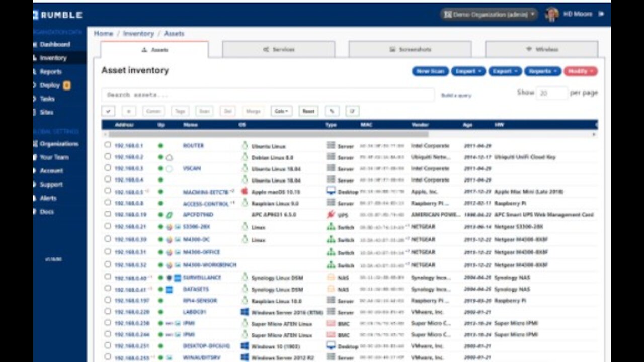
Task: Click the Windows icon for LABDC01 row
Action: click(x=245, y=312)
